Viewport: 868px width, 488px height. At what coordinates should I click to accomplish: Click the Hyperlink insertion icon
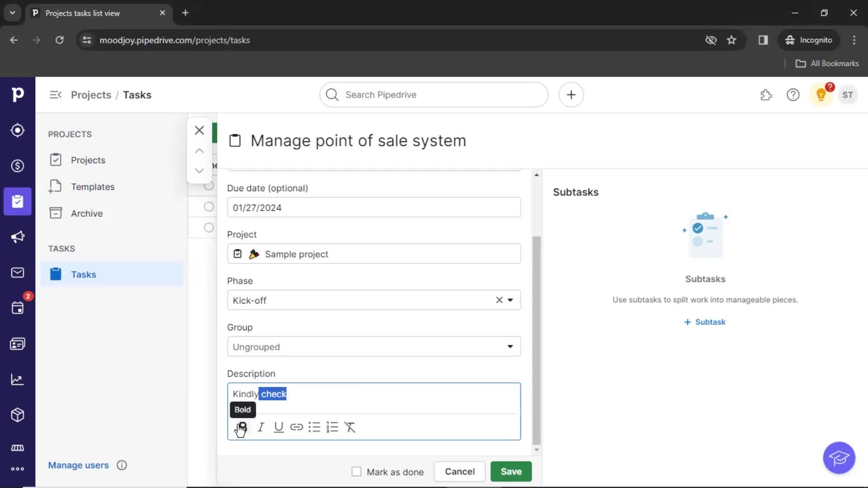(296, 427)
